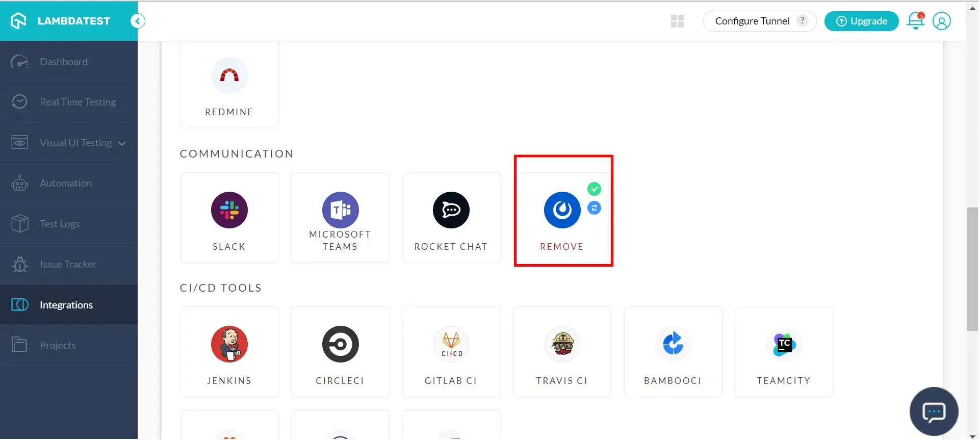This screenshot has width=980, height=440.
Task: Open the TeamCity integration tile
Action: coord(784,352)
